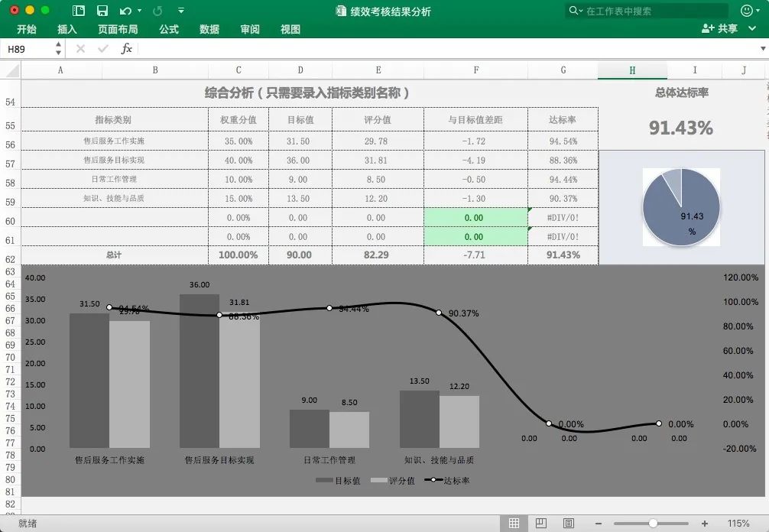Open the undo history dropdown arrow
Viewport: 769px width, 532px height.
coord(139,11)
